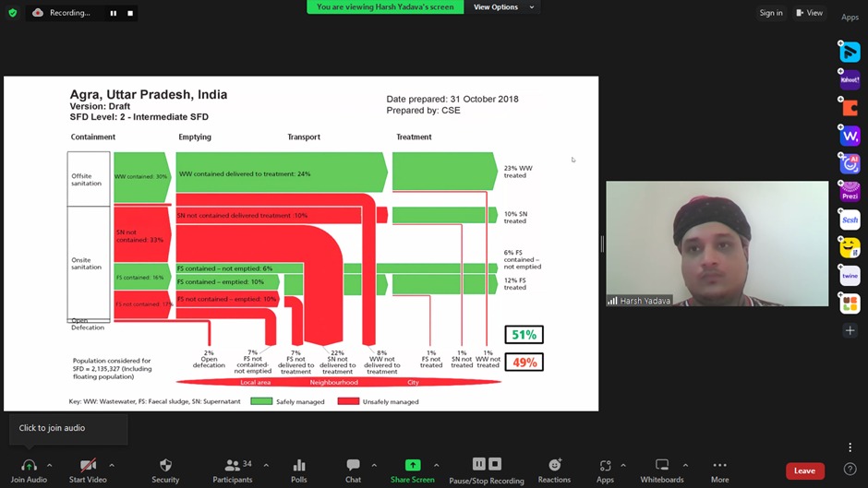Open the Twine app in sidebar

(850, 276)
